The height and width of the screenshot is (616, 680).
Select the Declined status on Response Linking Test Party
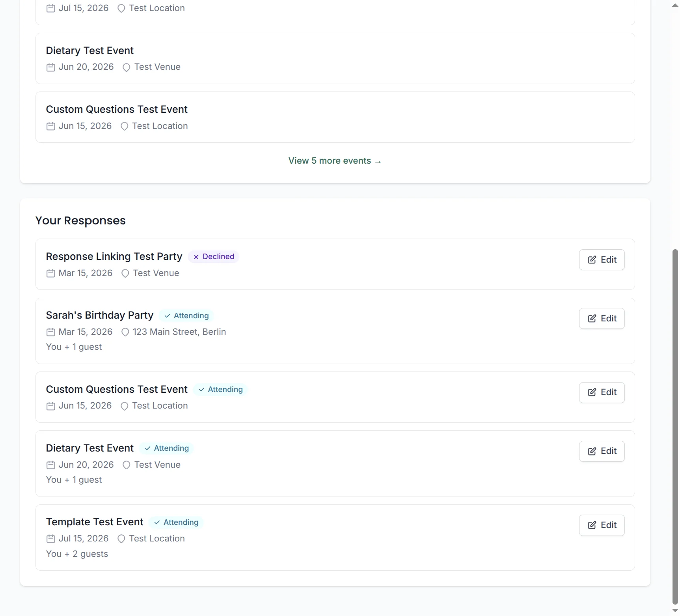click(213, 256)
